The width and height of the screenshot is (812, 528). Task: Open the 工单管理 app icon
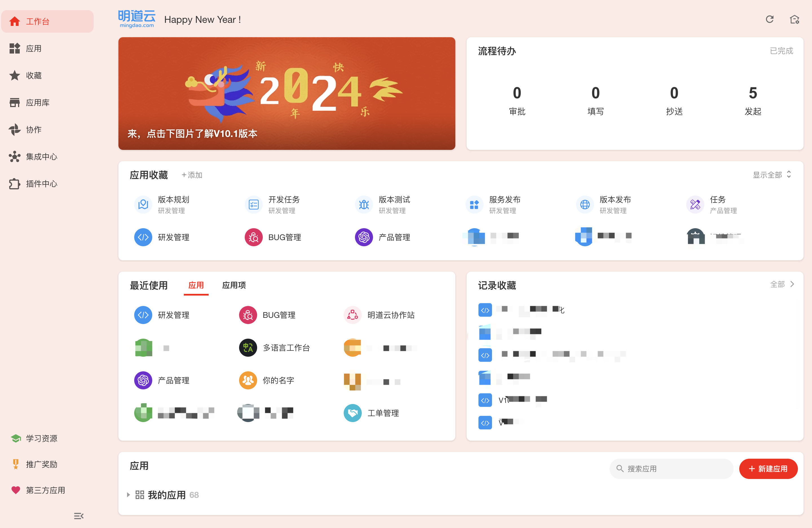click(x=352, y=413)
